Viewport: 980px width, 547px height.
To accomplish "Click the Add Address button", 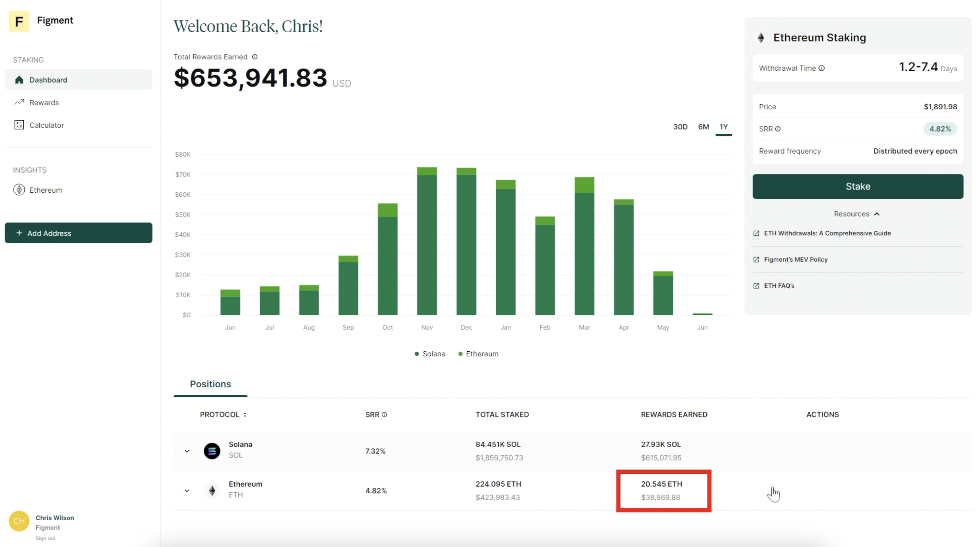I will (79, 233).
